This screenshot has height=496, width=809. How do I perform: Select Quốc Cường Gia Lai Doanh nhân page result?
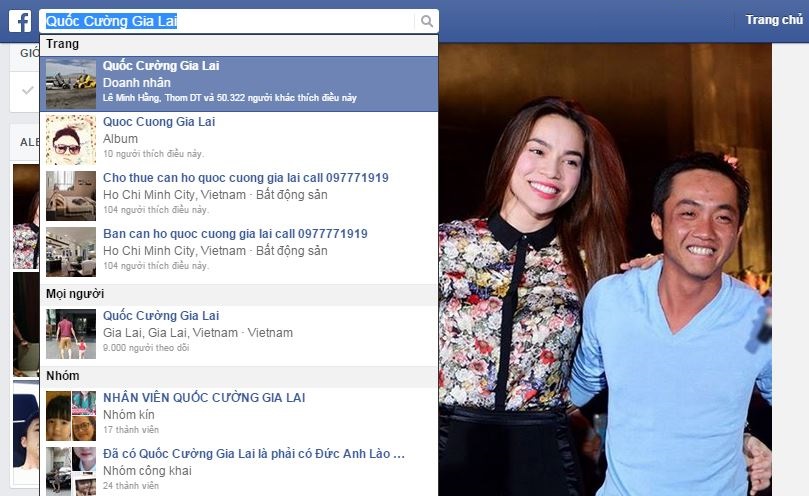(x=239, y=84)
